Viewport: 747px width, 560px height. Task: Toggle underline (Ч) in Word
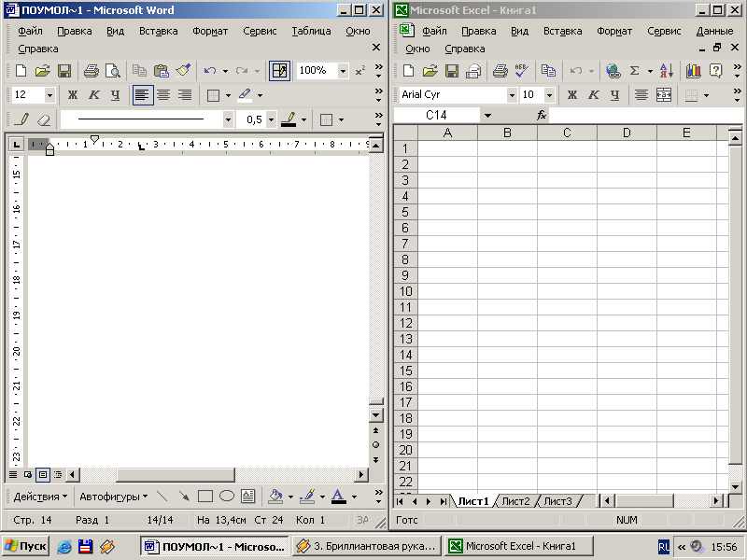click(115, 95)
